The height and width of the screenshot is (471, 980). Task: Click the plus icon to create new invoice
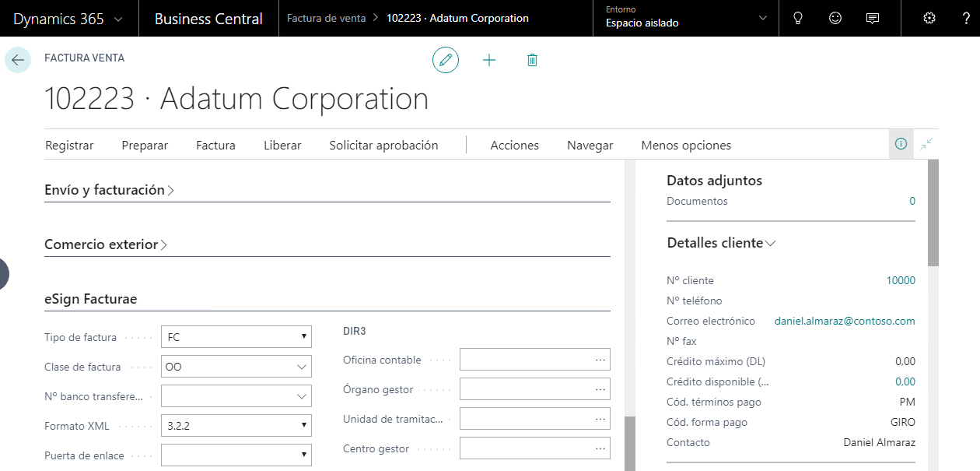[x=489, y=60]
